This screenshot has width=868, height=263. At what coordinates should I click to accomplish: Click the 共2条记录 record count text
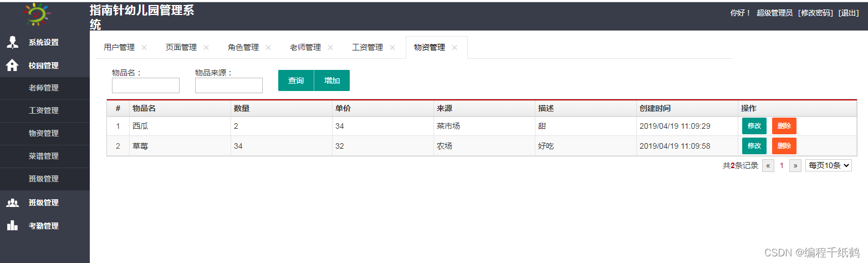click(741, 165)
